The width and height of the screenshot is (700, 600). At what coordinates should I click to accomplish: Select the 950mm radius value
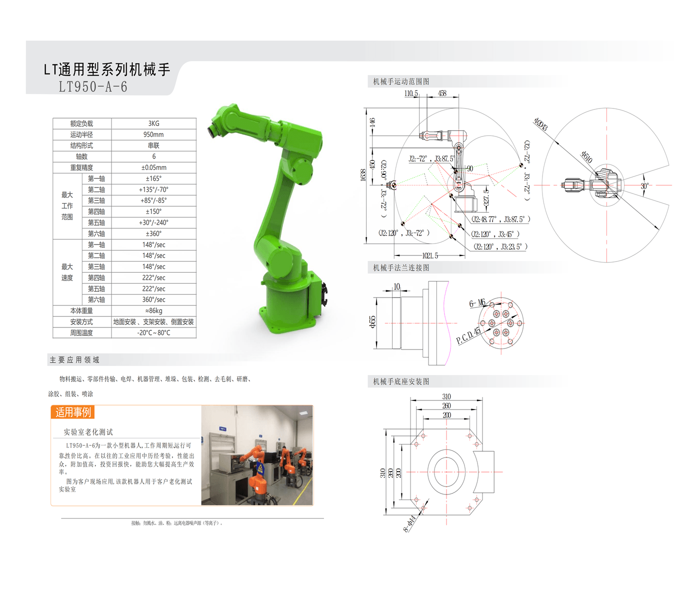click(x=153, y=134)
